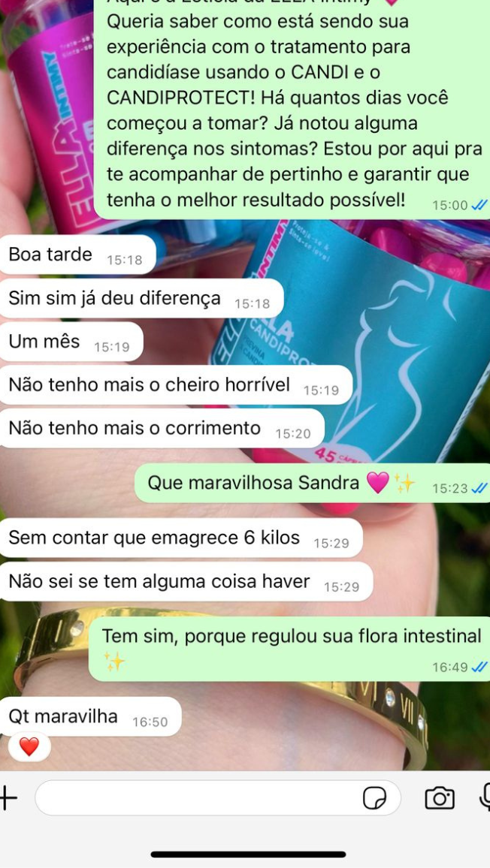Tap "Não tenho mais o corrimento" bubble
Image resolution: width=490 pixels, height=868 pixels.
point(162,429)
